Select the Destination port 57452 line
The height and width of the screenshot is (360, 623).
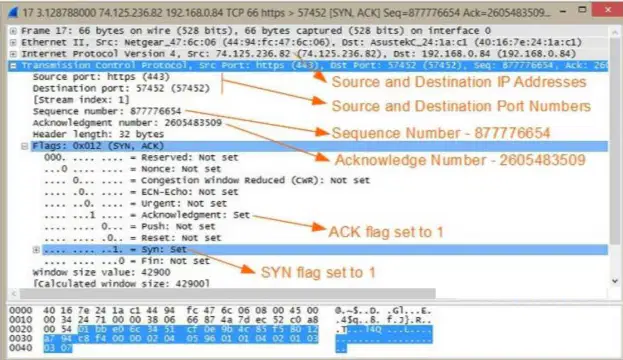click(121, 88)
